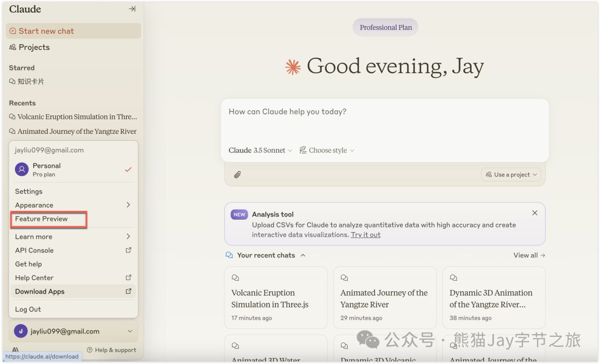The height and width of the screenshot is (364, 600).
Task: Open the Claude 3.5 Sonnet model dropdown
Action: (260, 150)
